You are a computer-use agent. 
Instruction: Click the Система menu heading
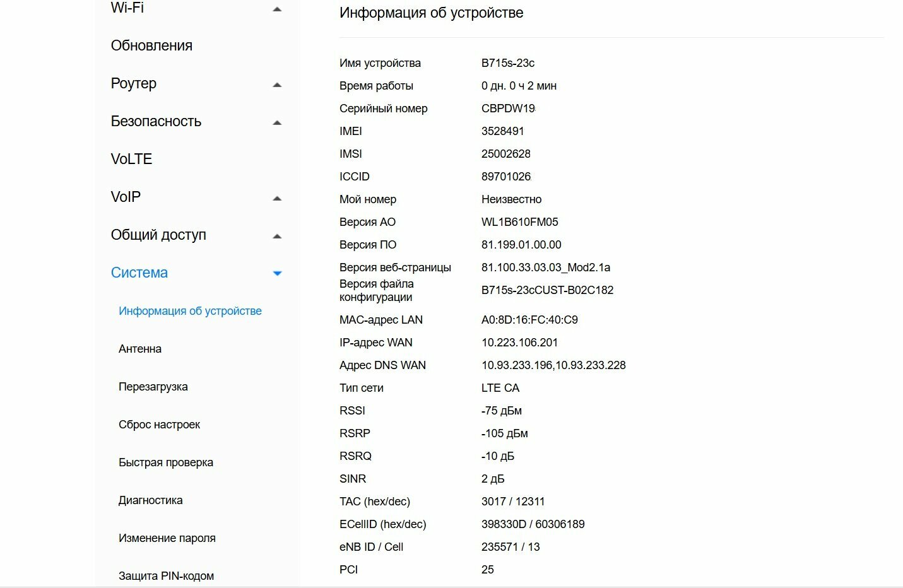point(139,273)
